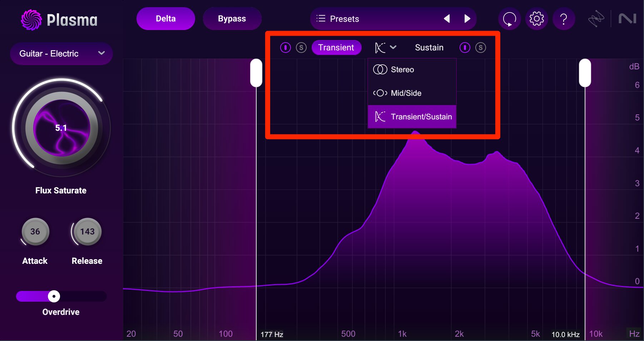This screenshot has height=341, width=644.
Task: Select the Transient channel tab
Action: (x=336, y=48)
